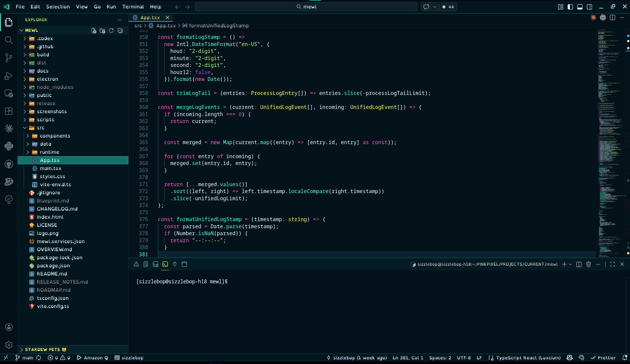Open the Search view in activity bar
The width and height of the screenshot is (630, 364).
coord(9,40)
